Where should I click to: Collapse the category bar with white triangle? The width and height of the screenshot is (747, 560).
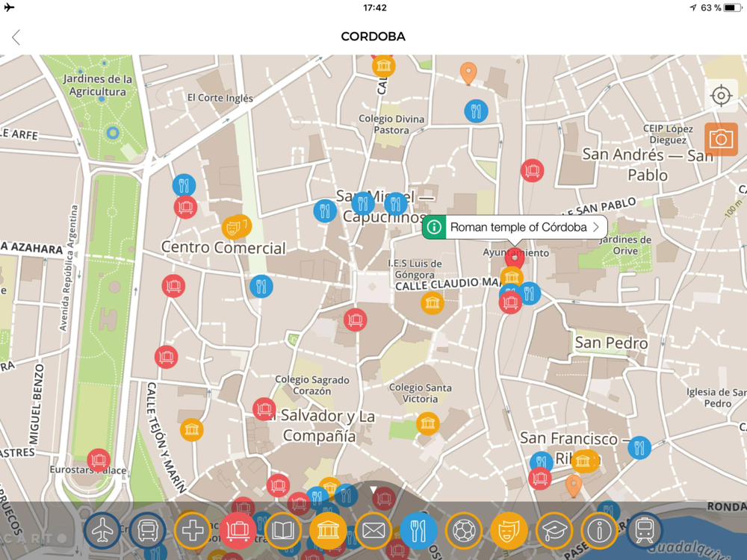[x=373, y=490]
